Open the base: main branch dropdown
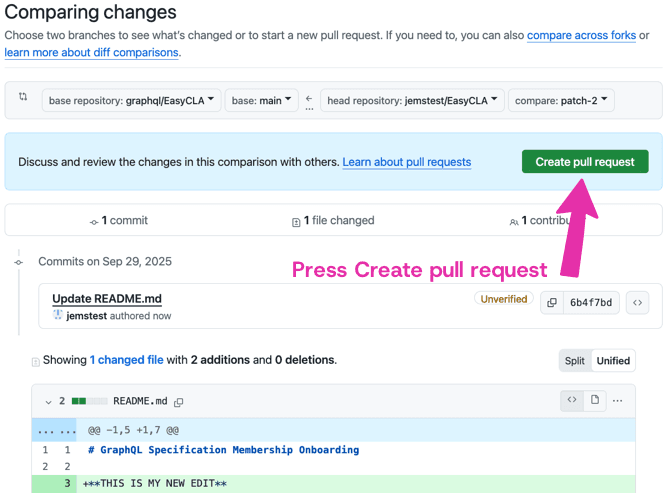This screenshot has width=670, height=493. click(x=262, y=100)
